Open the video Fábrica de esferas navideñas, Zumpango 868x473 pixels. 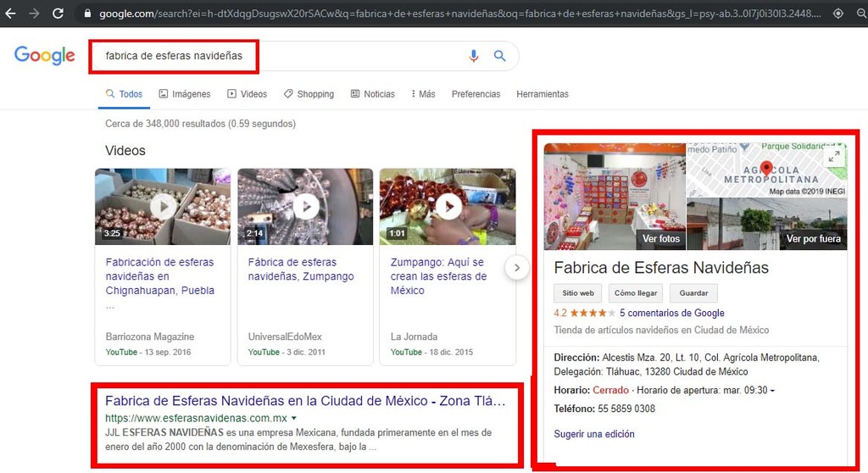pos(301,270)
